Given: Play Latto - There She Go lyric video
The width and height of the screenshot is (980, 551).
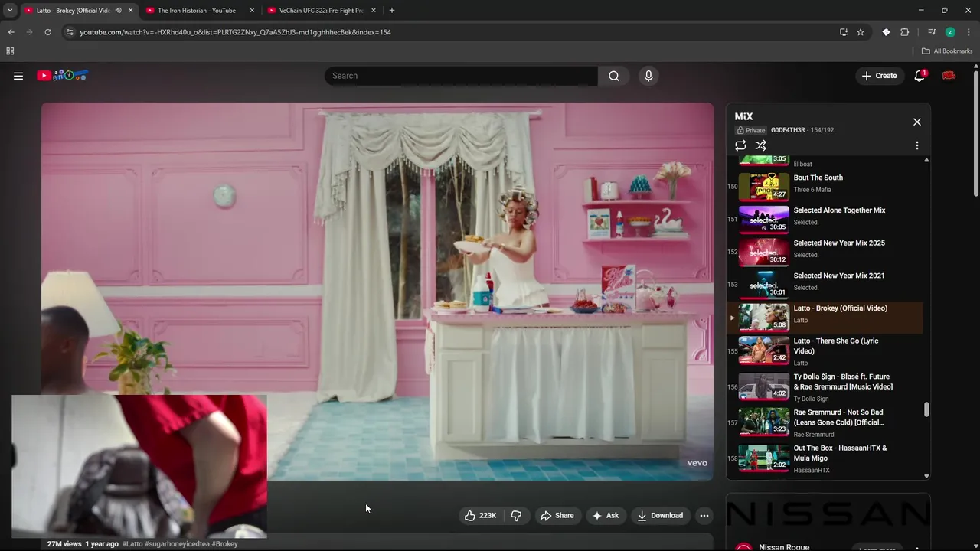Looking at the screenshot, I should [x=825, y=351].
